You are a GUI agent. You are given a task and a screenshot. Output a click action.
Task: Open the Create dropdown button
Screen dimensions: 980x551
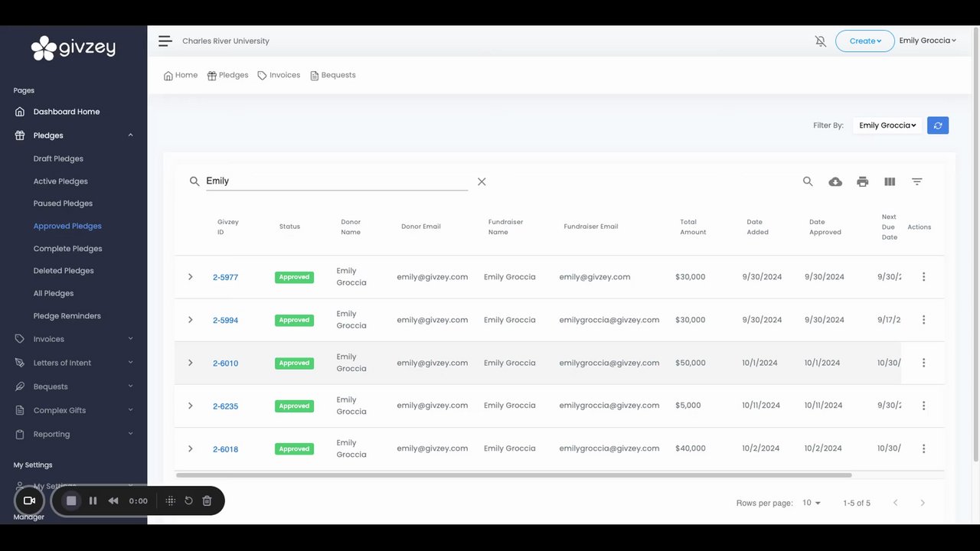point(865,41)
